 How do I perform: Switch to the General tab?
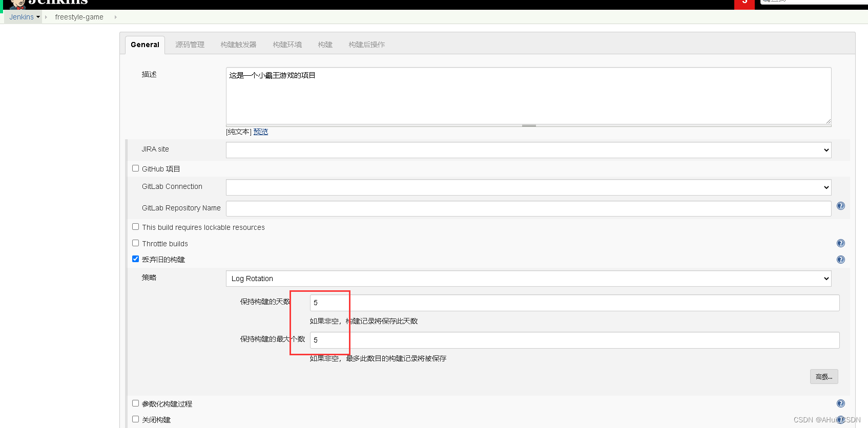(x=145, y=45)
